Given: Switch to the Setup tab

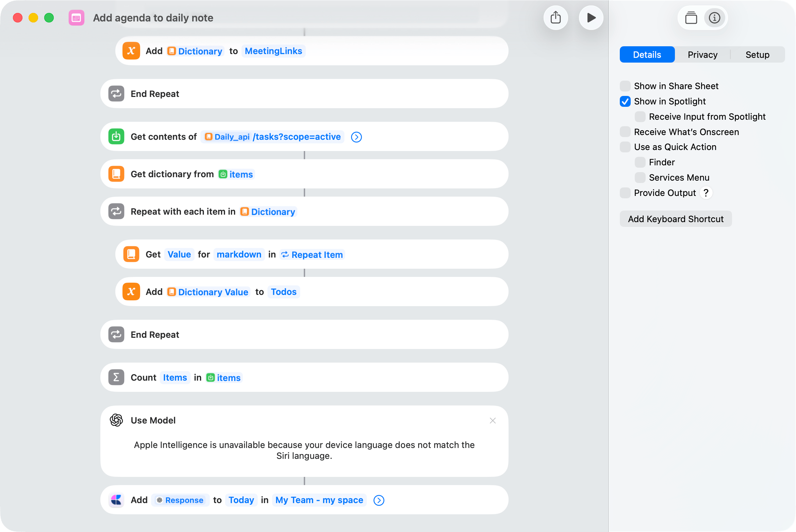Looking at the screenshot, I should click(758, 54).
